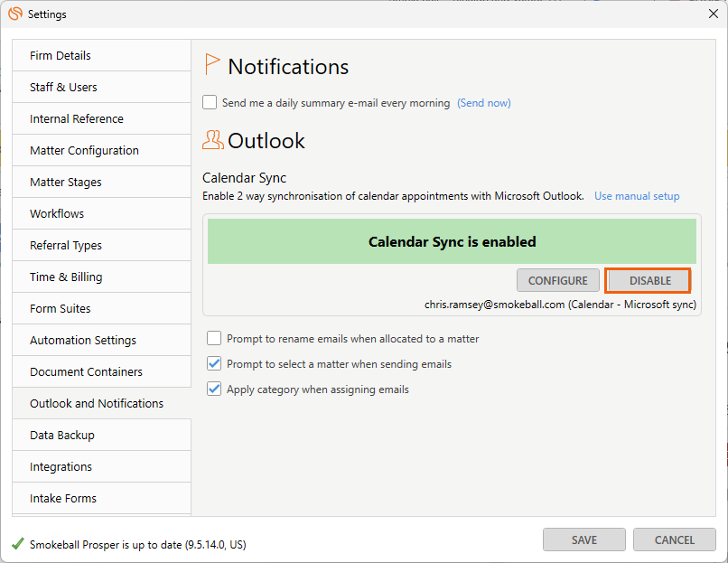
Task: Select Data Backup in the sidebar
Action: [102, 435]
